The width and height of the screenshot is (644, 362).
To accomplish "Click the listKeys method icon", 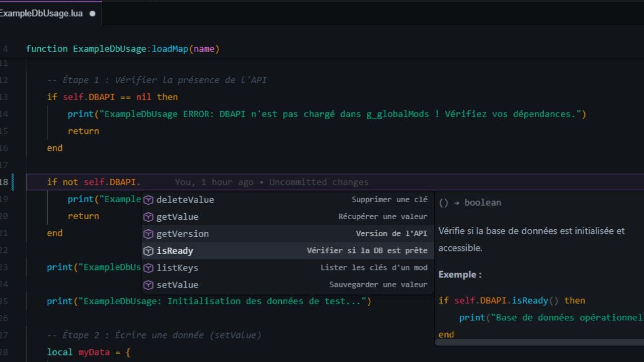I will pos(148,267).
